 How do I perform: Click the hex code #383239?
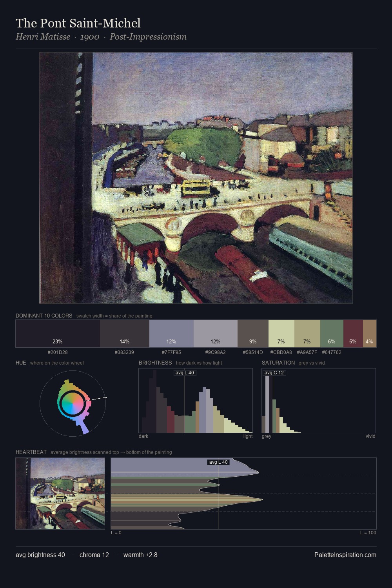(124, 352)
